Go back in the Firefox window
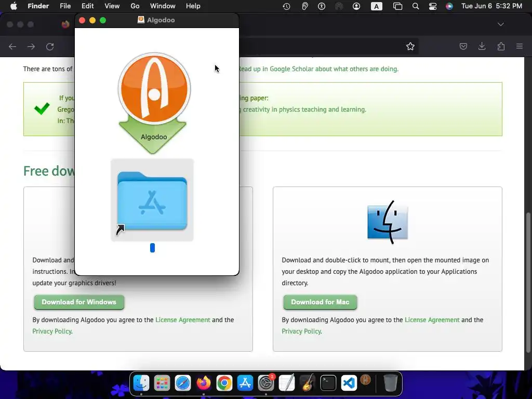The width and height of the screenshot is (532, 399). [12, 46]
